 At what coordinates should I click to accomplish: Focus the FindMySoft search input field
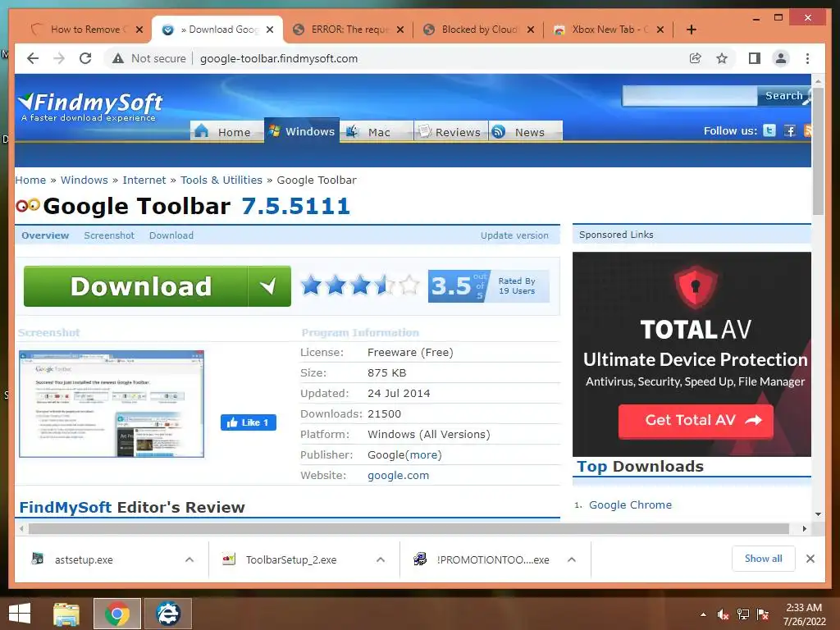tap(689, 96)
